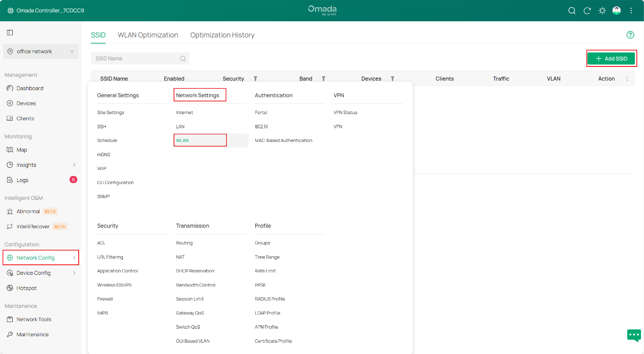Open the Firewall security entry
The width and height of the screenshot is (644, 354).
pos(105,299)
